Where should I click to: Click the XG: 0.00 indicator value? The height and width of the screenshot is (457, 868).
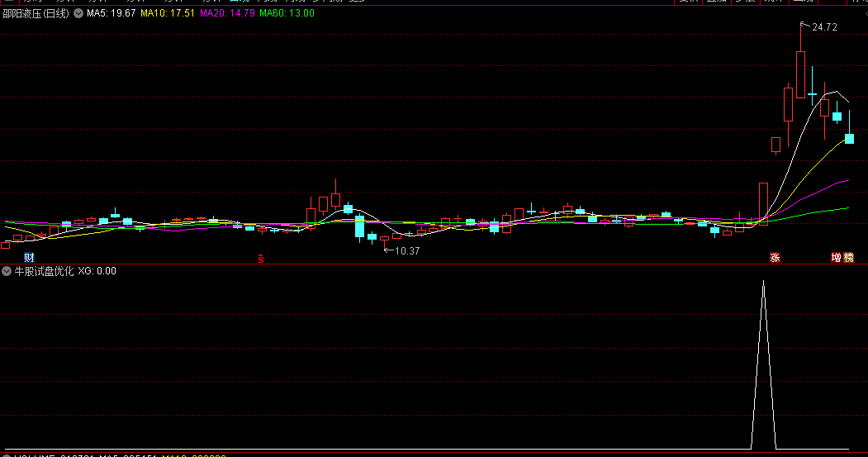point(97,271)
